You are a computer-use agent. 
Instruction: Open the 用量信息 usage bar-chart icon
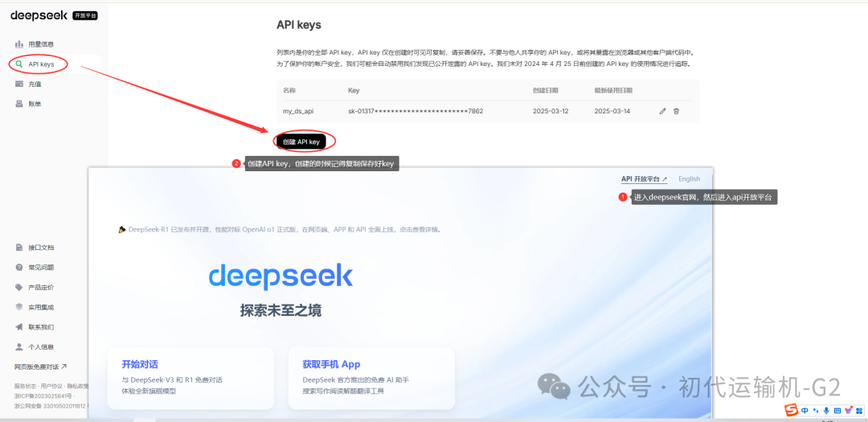pyautogui.click(x=19, y=43)
